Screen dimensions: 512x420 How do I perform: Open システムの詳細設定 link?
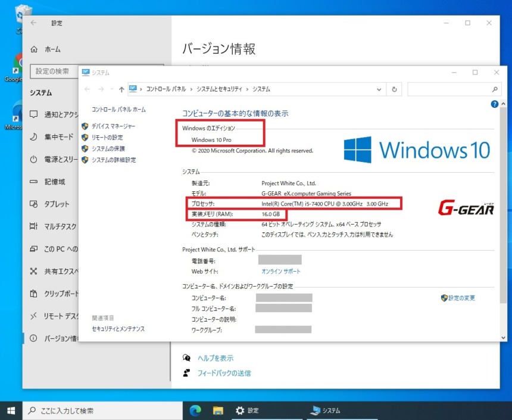pos(114,160)
